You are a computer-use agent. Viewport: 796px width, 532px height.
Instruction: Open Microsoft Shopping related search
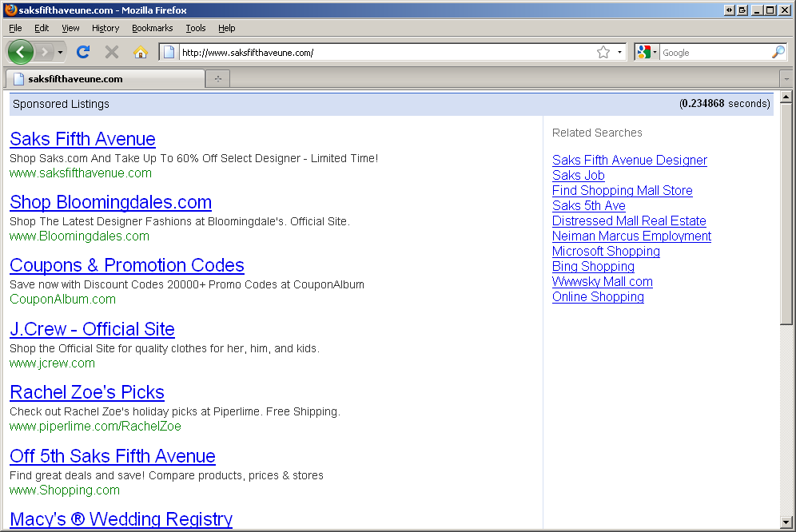point(606,252)
